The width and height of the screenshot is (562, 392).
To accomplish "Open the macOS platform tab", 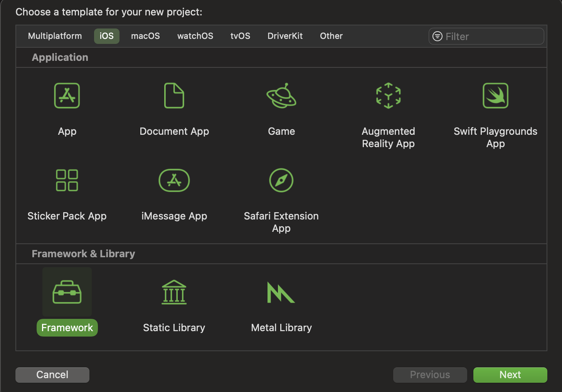I will click(145, 36).
